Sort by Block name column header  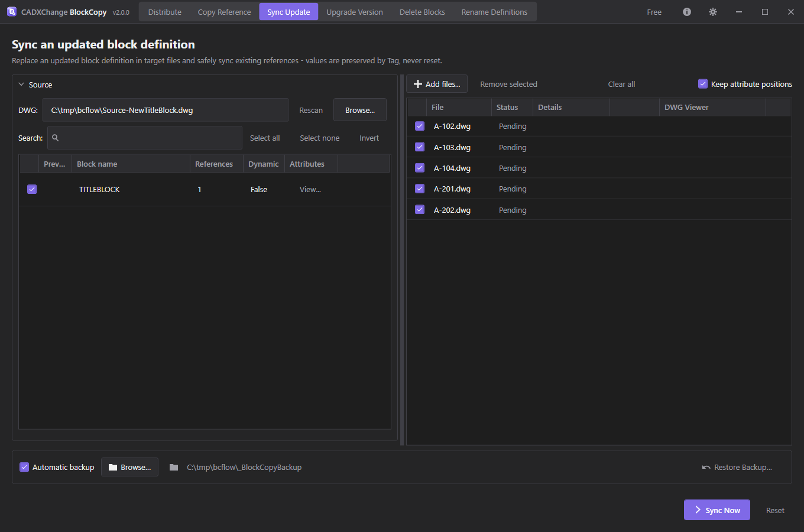[131, 164]
